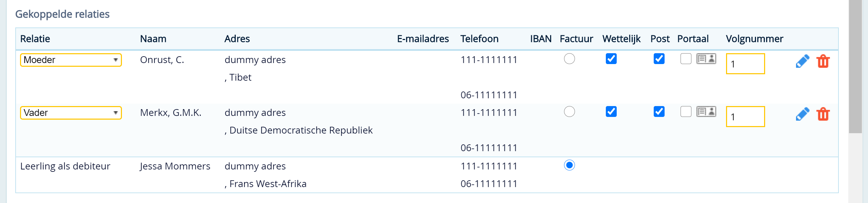Image resolution: width=868 pixels, height=203 pixels.
Task: Open the Moeder relation dropdown
Action: [71, 60]
